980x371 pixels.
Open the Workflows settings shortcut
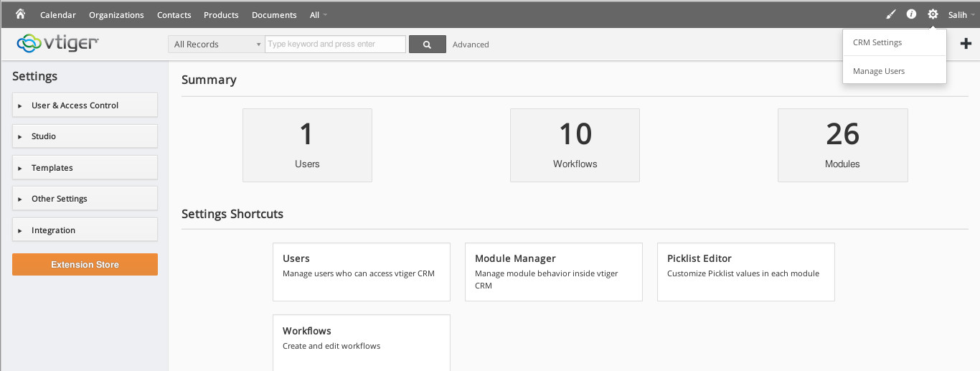pyautogui.click(x=362, y=343)
